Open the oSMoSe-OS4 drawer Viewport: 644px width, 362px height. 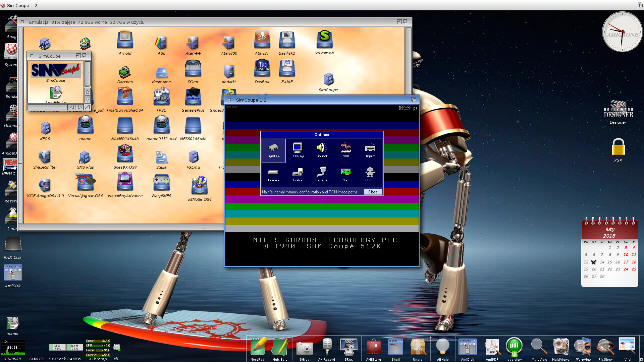tap(199, 188)
